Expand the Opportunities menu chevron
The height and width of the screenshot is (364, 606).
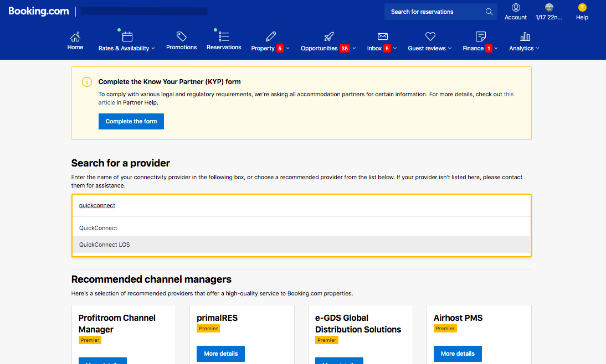tap(354, 48)
